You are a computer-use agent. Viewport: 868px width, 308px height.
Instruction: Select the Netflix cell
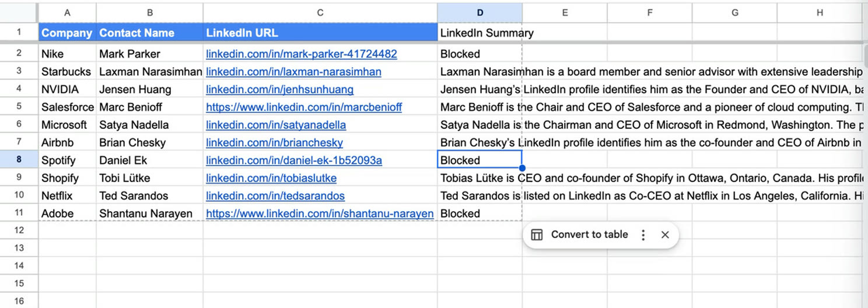tap(68, 196)
